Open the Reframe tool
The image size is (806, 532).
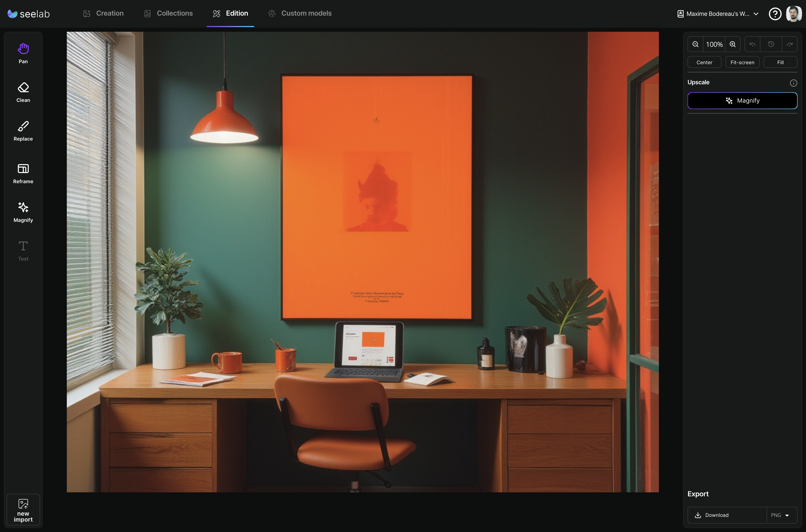point(23,173)
